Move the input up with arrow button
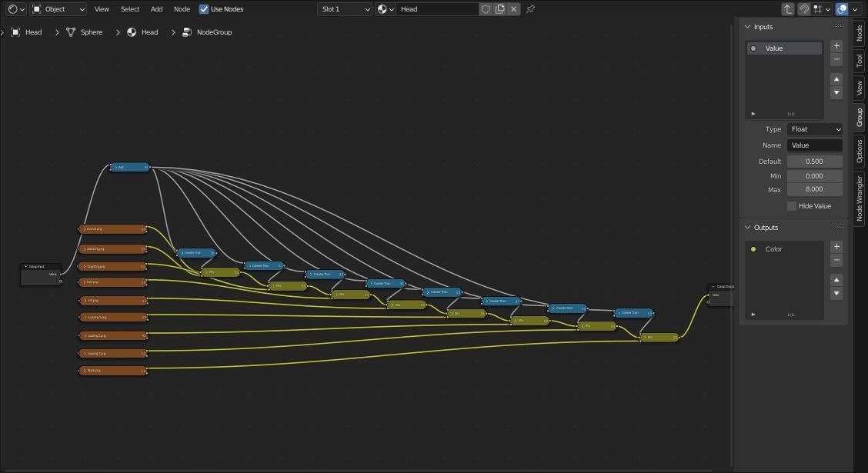This screenshot has width=868, height=473. pos(836,79)
